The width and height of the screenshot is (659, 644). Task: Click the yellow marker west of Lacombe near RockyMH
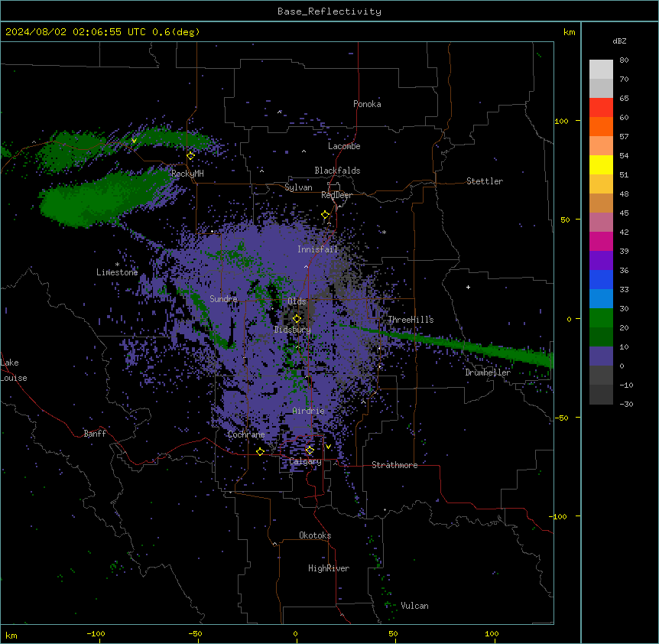point(190,155)
